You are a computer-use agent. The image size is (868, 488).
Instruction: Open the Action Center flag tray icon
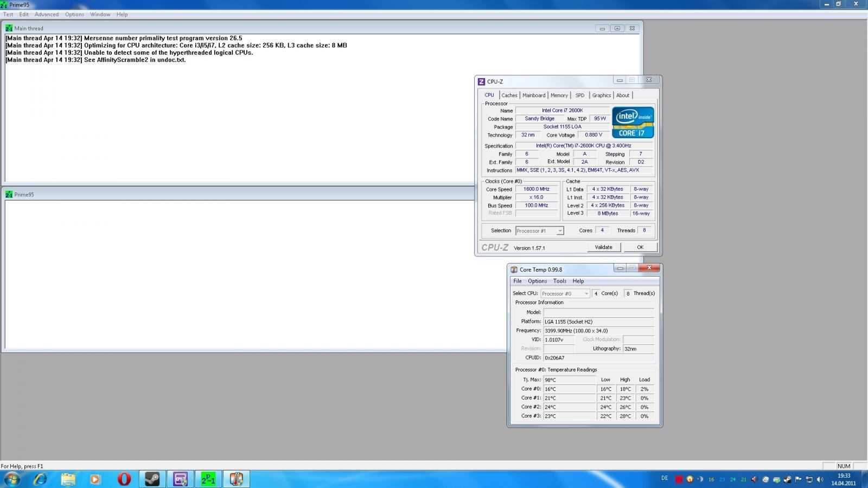click(x=798, y=479)
